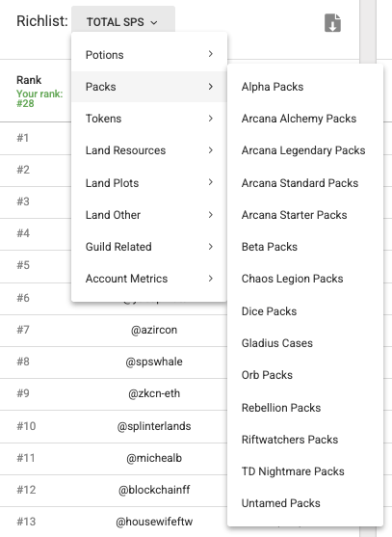This screenshot has height=537, width=392.
Task: Open the TOTAL SPS richlist dropdown
Action: tap(123, 22)
